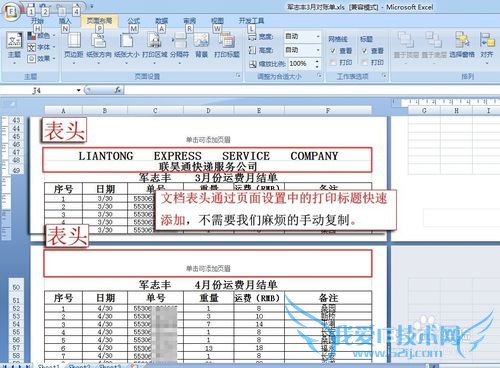Open the Align (对齐) menu
This screenshot has width=500, height=368.
[x=487, y=48]
